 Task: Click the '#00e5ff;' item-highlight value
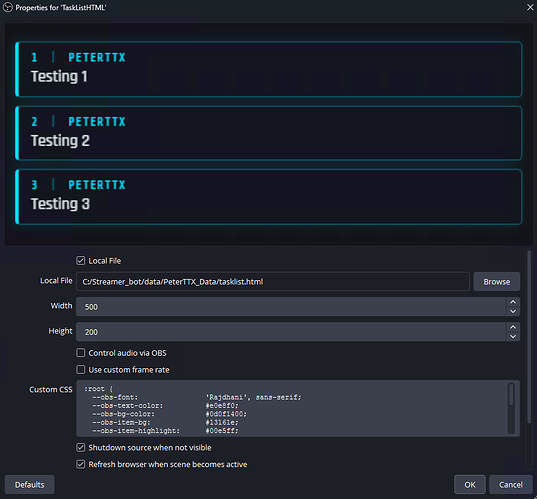[222, 431]
